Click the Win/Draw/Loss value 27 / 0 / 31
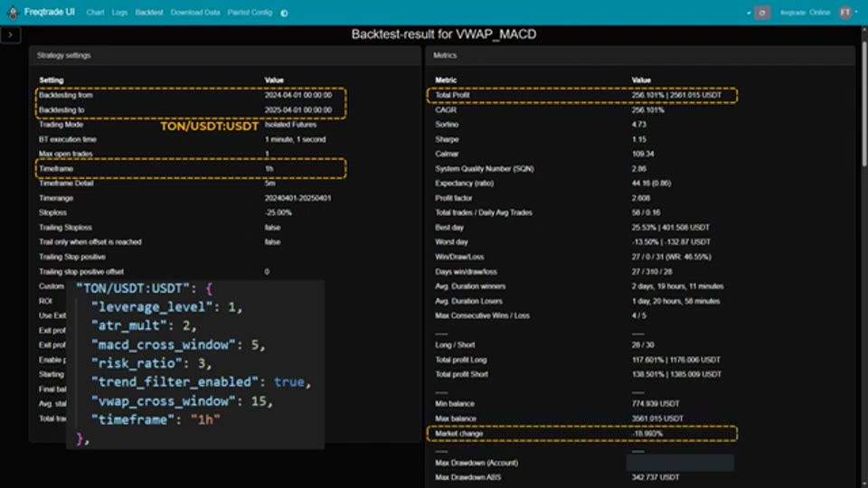 coord(672,257)
